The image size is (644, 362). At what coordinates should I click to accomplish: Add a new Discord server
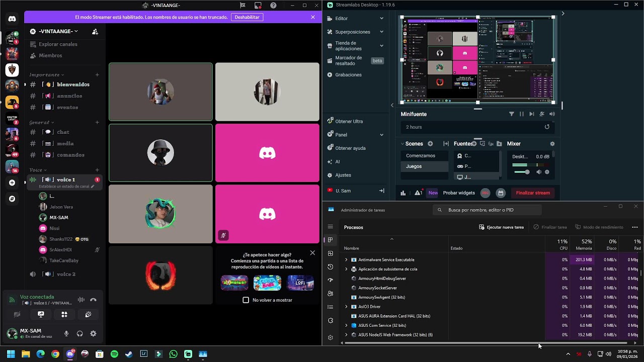(x=12, y=183)
